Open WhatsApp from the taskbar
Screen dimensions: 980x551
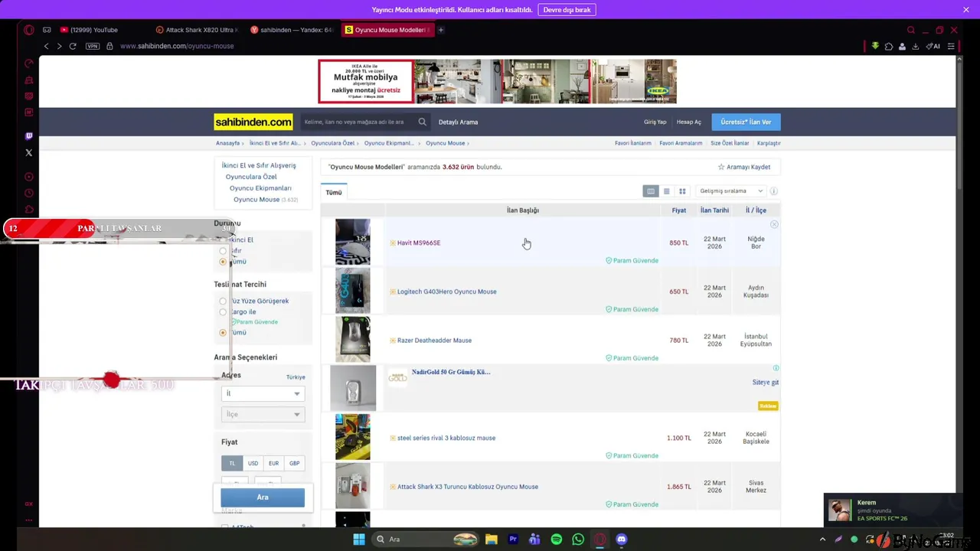pos(578,540)
